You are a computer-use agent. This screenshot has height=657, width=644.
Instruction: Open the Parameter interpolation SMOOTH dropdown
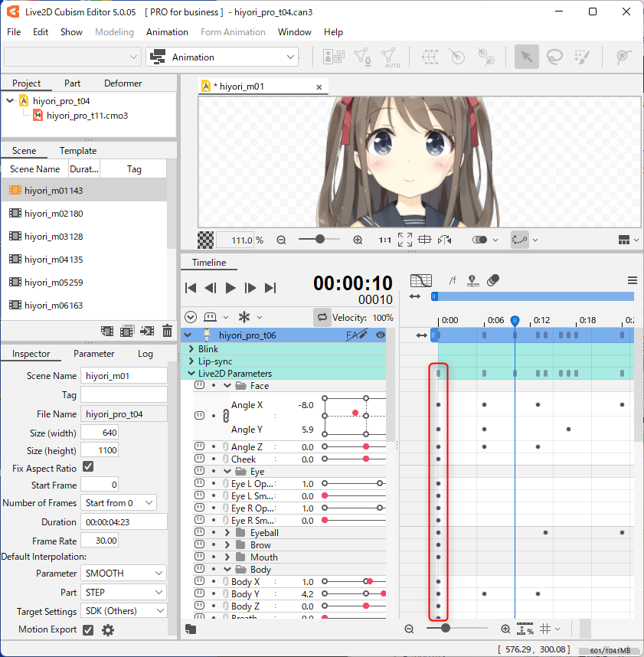tap(123, 573)
